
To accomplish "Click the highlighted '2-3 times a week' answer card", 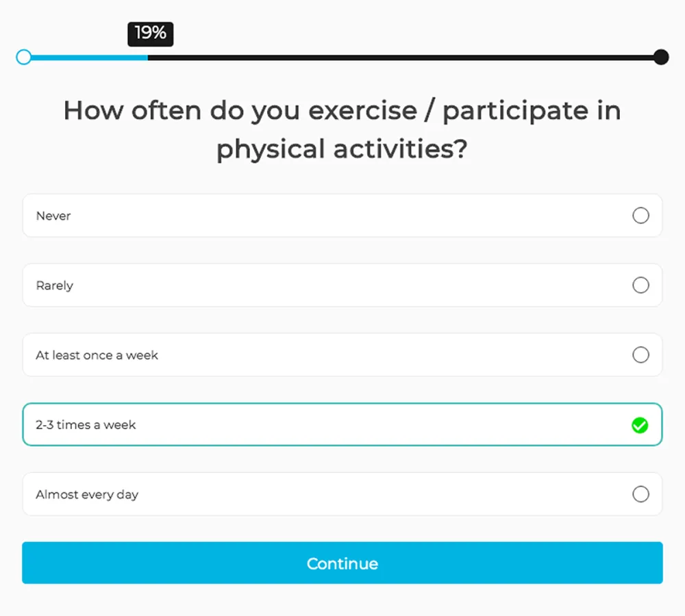I will pos(342,426).
